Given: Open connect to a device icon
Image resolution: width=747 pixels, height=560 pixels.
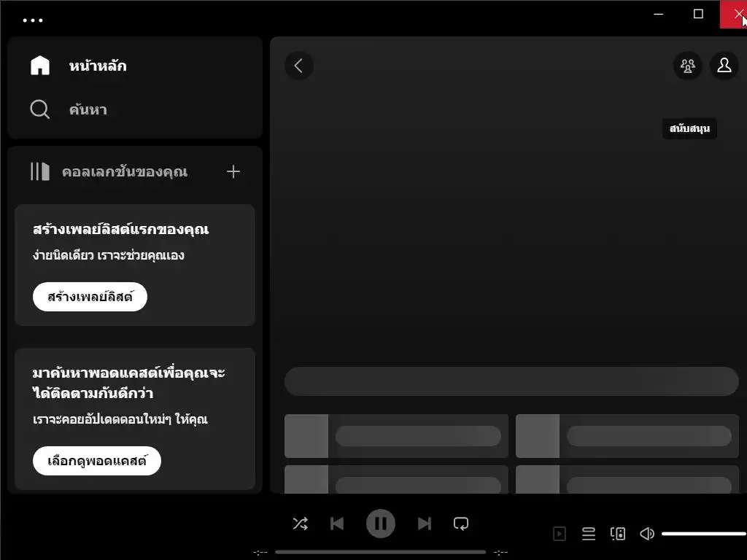Looking at the screenshot, I should 618,534.
